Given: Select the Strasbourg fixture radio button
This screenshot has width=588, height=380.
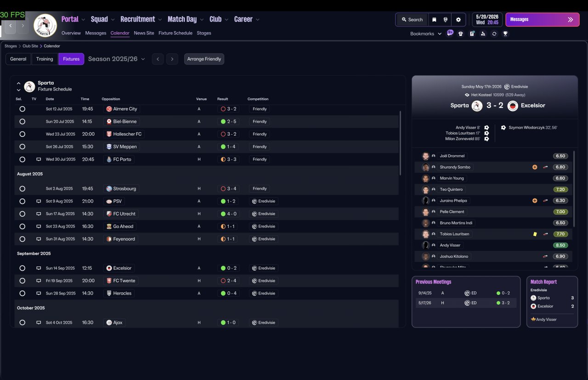Looking at the screenshot, I should click(22, 189).
